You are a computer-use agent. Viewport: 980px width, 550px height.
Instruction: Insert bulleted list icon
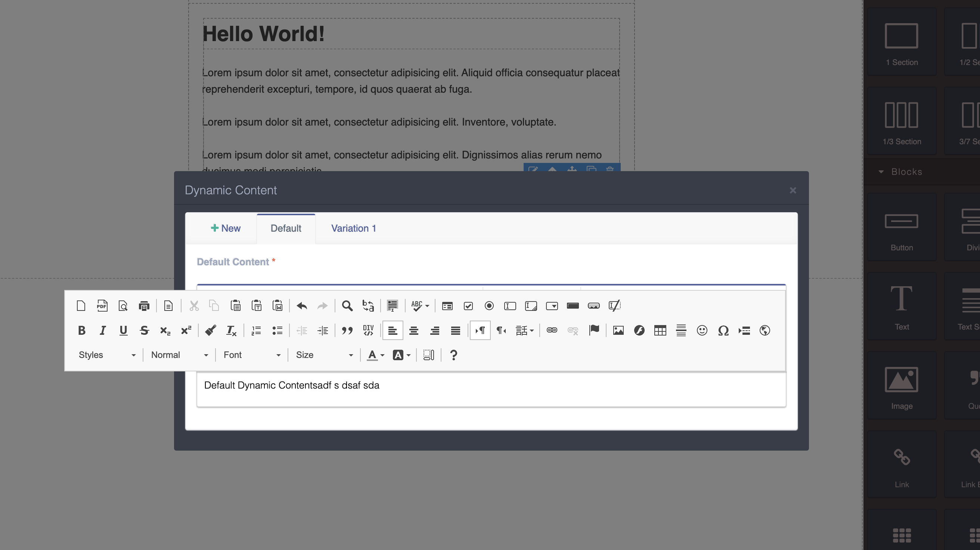[277, 330]
